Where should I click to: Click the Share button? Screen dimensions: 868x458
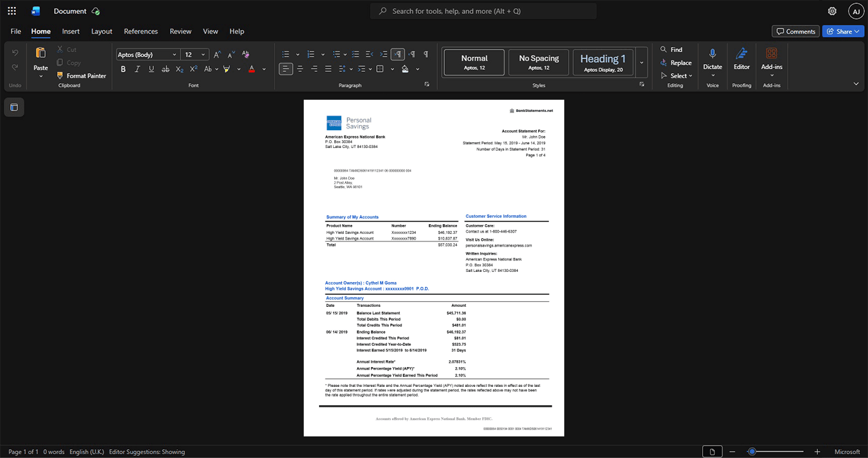point(843,31)
